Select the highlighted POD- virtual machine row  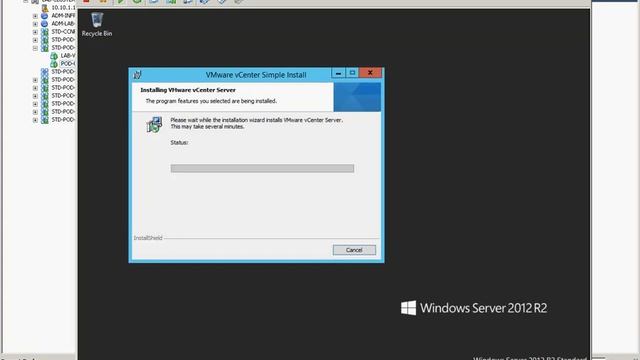pos(68,64)
